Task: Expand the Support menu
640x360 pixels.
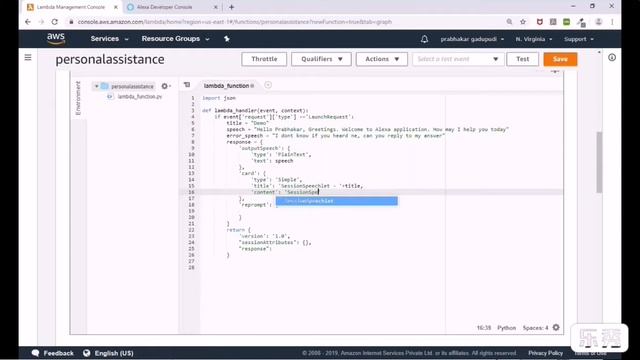Action: coord(579,39)
